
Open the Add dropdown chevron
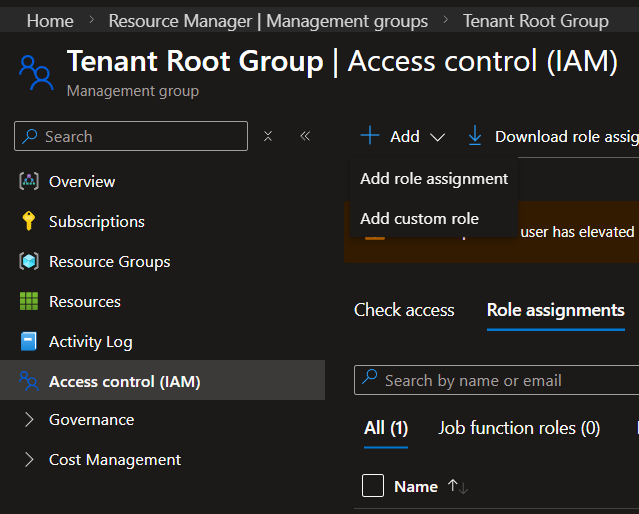(437, 137)
